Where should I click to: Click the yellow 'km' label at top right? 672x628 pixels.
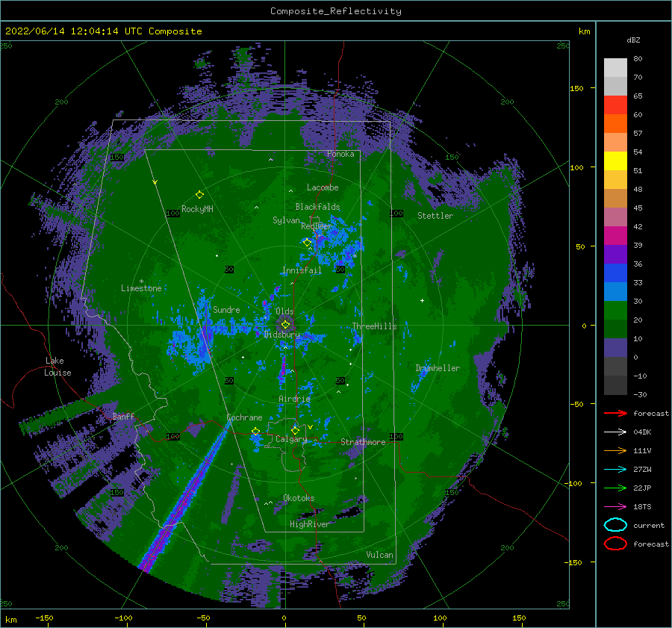pos(584,31)
